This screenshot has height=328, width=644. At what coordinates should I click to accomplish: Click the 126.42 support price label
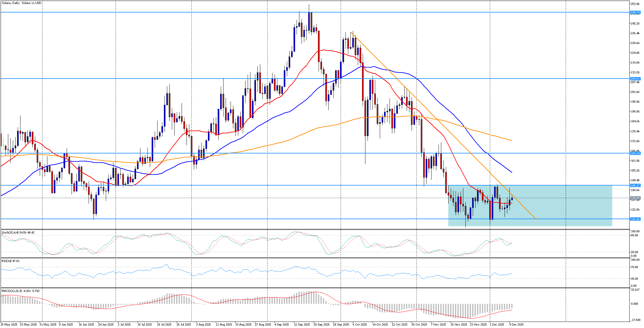[x=635, y=219]
